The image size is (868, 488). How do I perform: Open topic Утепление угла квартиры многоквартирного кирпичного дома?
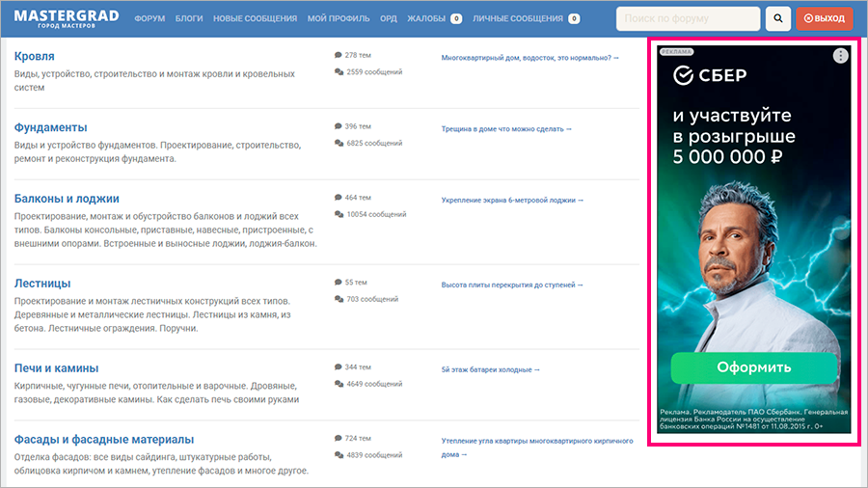(536, 447)
